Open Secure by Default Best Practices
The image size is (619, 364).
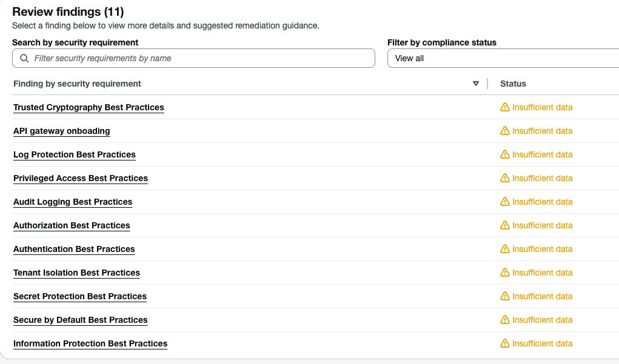point(81,320)
